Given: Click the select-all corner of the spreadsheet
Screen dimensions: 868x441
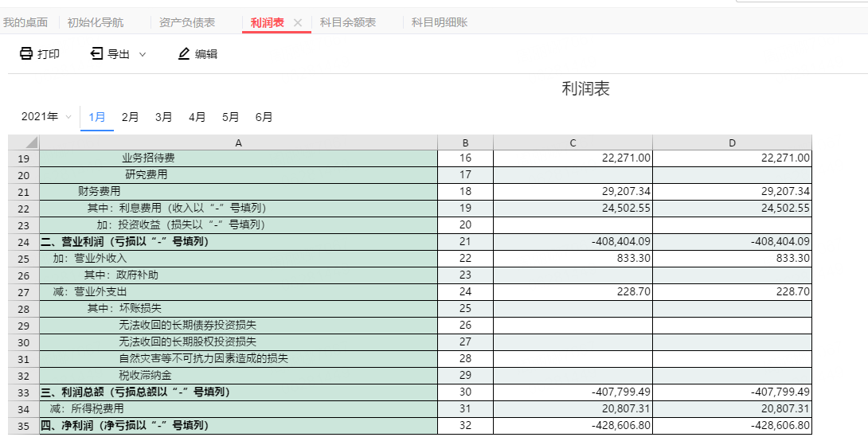Looking at the screenshot, I should [x=24, y=142].
